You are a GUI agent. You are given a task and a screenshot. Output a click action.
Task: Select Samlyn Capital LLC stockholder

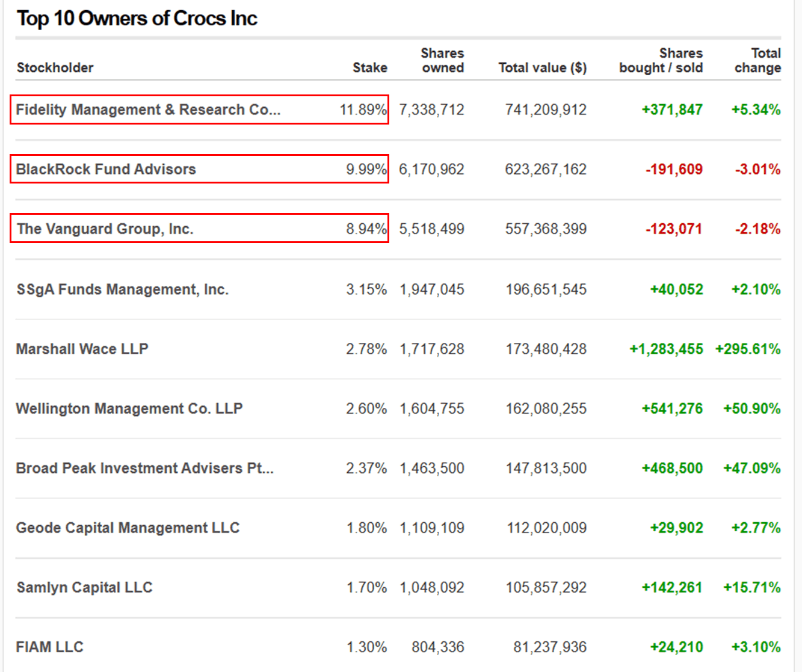click(84, 587)
